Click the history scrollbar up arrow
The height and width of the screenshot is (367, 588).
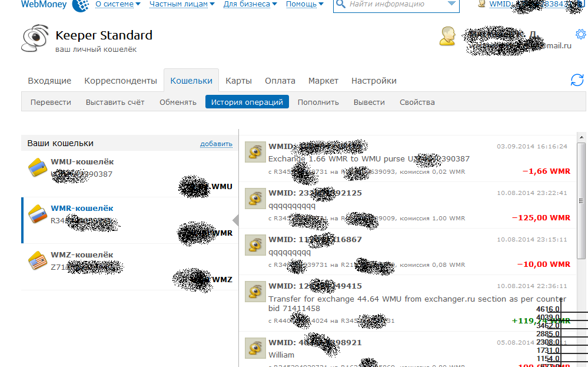coord(582,137)
